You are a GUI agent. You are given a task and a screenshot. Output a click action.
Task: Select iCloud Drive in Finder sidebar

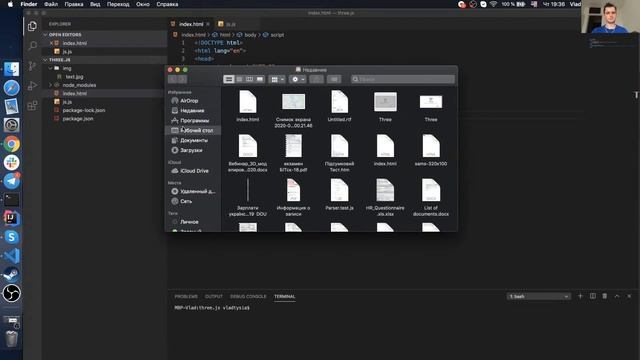click(193, 171)
